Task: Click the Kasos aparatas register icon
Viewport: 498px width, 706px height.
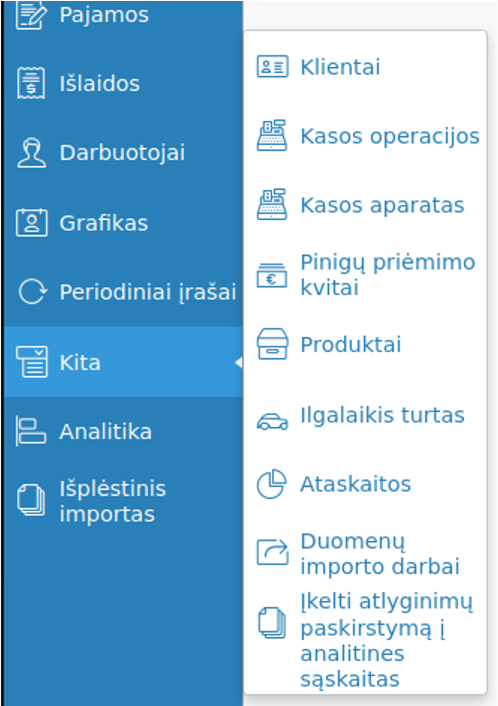Action: pos(272,204)
